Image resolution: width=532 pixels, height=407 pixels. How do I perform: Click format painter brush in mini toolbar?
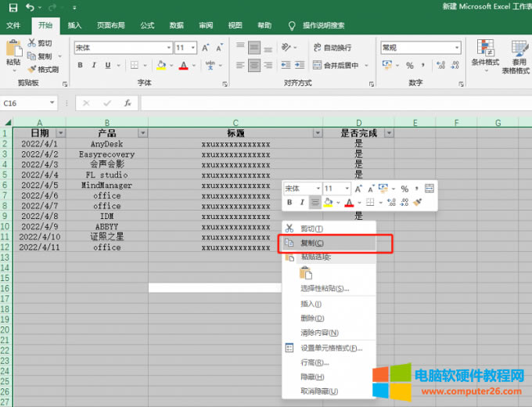point(418,203)
